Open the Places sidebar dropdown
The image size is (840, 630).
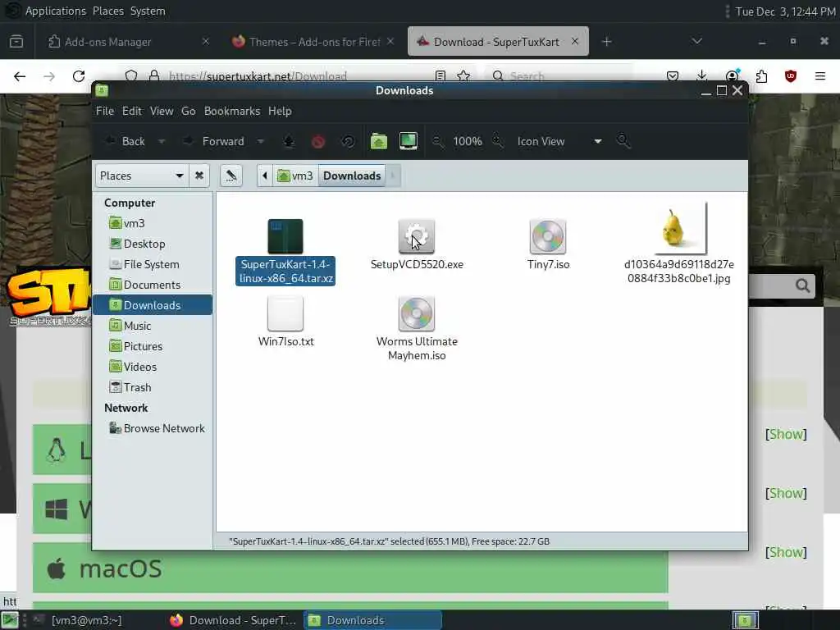click(x=142, y=176)
